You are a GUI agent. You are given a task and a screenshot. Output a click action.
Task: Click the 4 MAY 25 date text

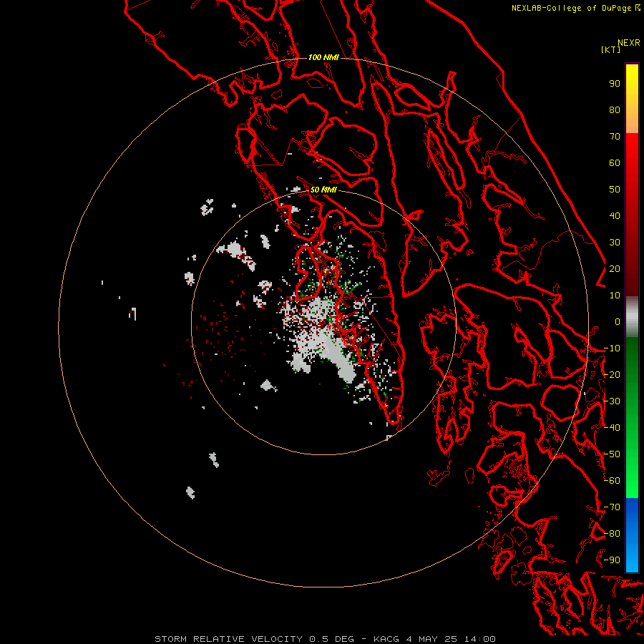tap(432, 639)
